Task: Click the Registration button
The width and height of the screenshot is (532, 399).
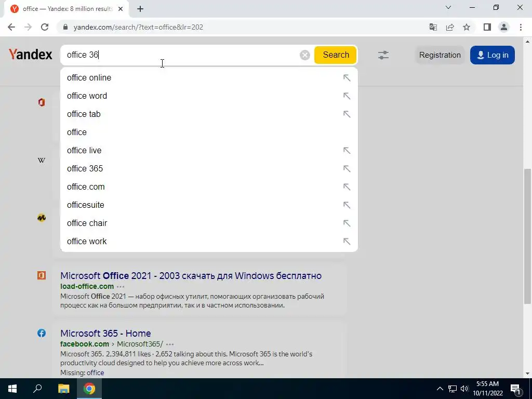Action: pyautogui.click(x=440, y=55)
